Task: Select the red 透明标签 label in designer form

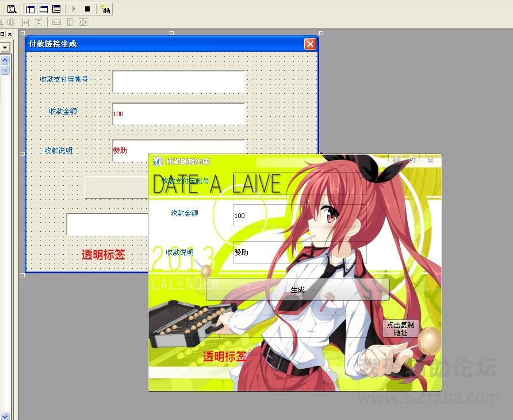Action: click(104, 255)
